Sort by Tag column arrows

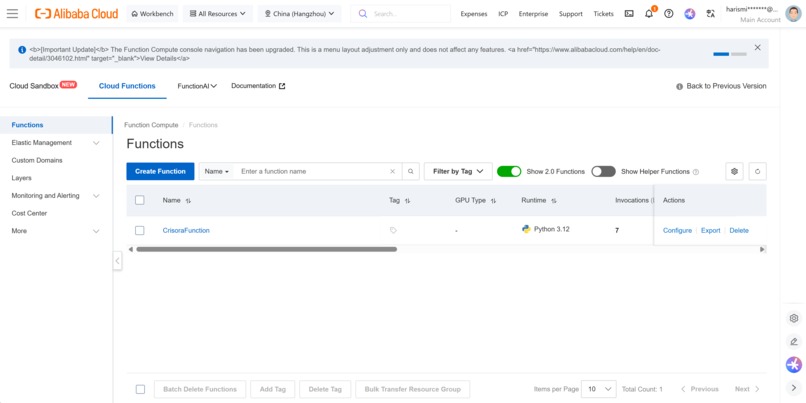[407, 200]
